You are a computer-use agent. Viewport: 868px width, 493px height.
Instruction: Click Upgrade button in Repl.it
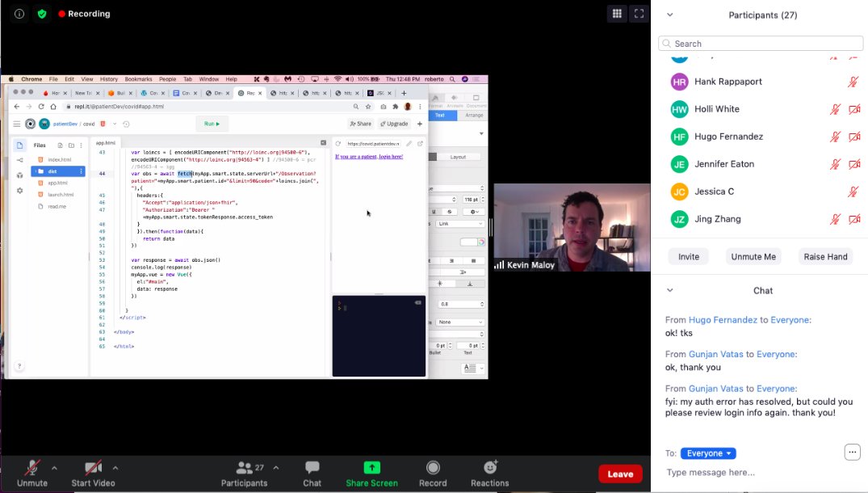coord(395,124)
